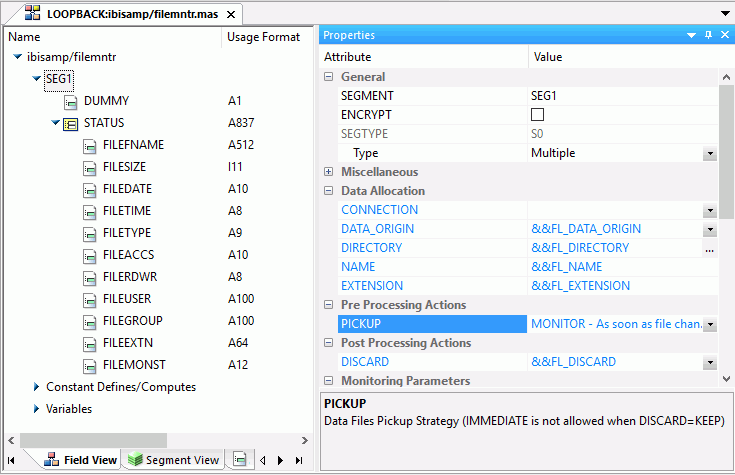Image resolution: width=735 pixels, height=475 pixels.
Task: Collapse the ibisamp/filemntr root node
Action: point(18,57)
